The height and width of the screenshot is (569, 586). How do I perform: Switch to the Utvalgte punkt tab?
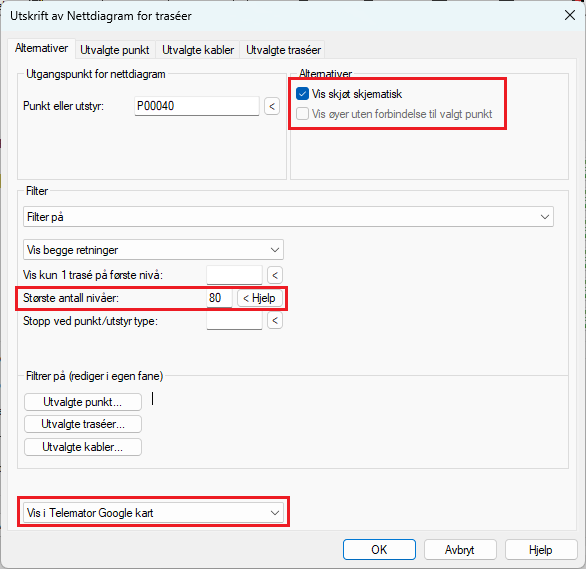[x=115, y=50]
